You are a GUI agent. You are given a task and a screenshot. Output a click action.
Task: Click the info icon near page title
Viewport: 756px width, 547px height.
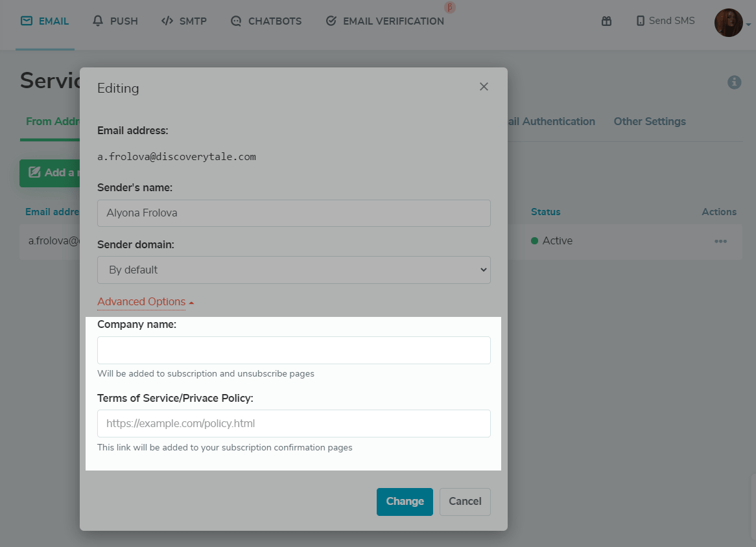click(734, 82)
